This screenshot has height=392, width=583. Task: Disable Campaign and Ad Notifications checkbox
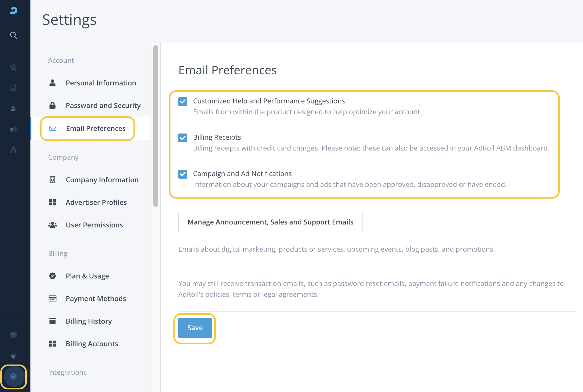click(x=183, y=174)
